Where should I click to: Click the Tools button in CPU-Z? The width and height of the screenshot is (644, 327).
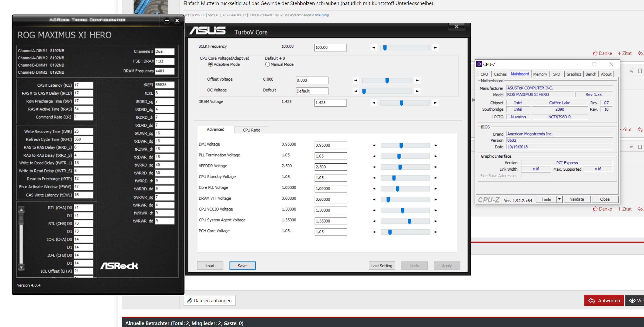[546, 199]
